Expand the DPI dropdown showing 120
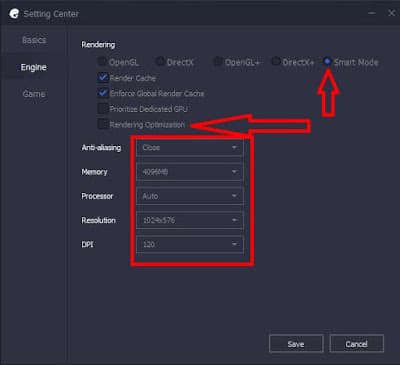 (x=190, y=244)
